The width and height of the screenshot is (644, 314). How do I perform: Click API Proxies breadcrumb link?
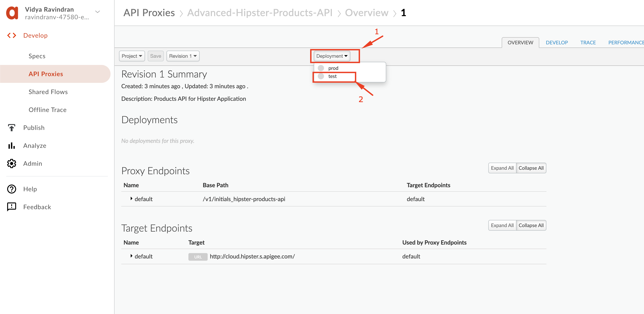[x=149, y=13]
